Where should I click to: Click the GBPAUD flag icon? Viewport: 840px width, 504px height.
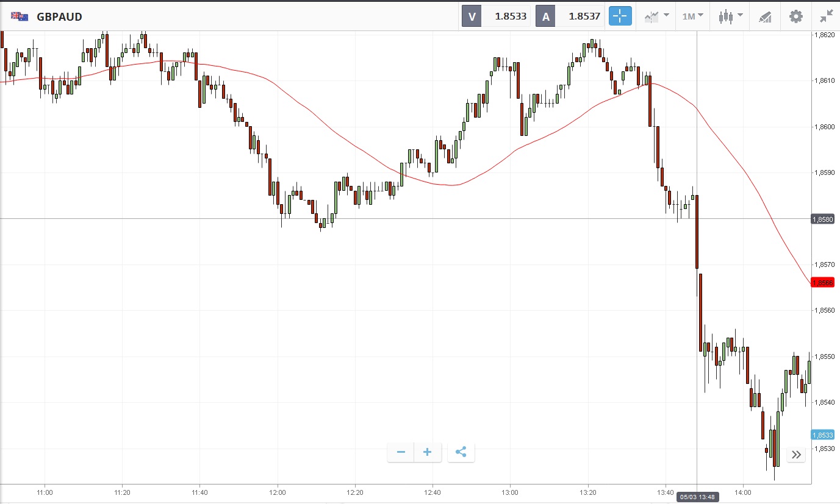(x=20, y=16)
